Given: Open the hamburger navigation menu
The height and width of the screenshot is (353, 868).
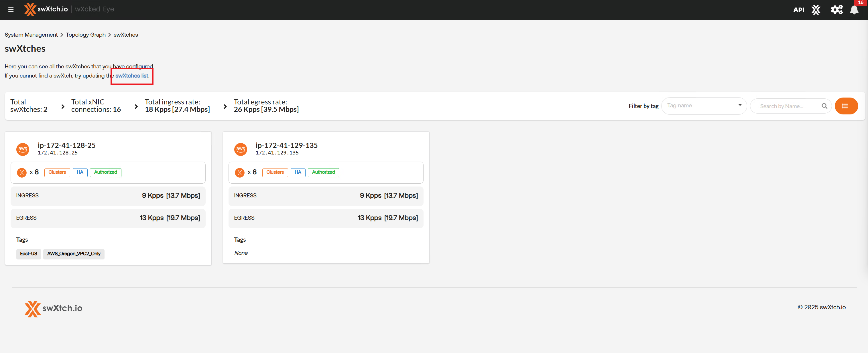Looking at the screenshot, I should (11, 9).
